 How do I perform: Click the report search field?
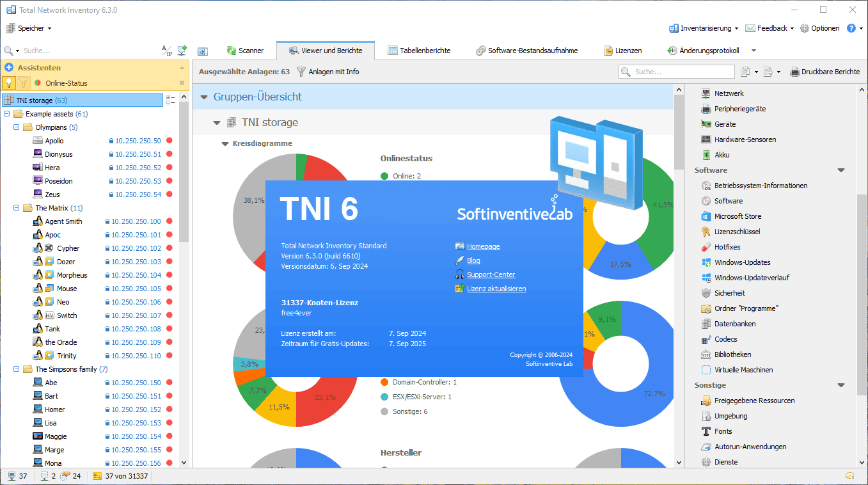[x=677, y=72]
